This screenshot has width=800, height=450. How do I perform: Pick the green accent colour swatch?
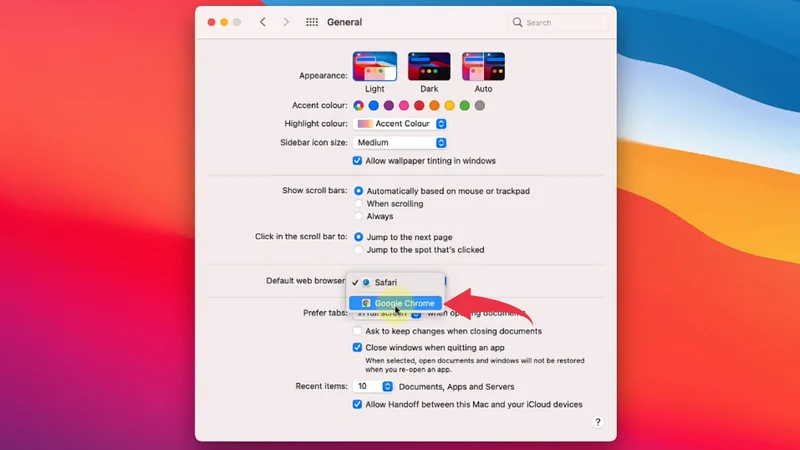point(464,105)
